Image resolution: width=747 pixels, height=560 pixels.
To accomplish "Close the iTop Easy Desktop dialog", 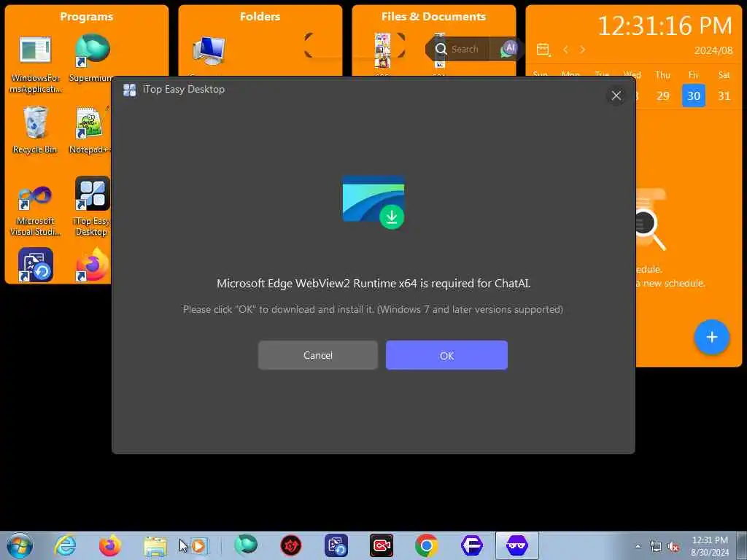I will 616,96.
